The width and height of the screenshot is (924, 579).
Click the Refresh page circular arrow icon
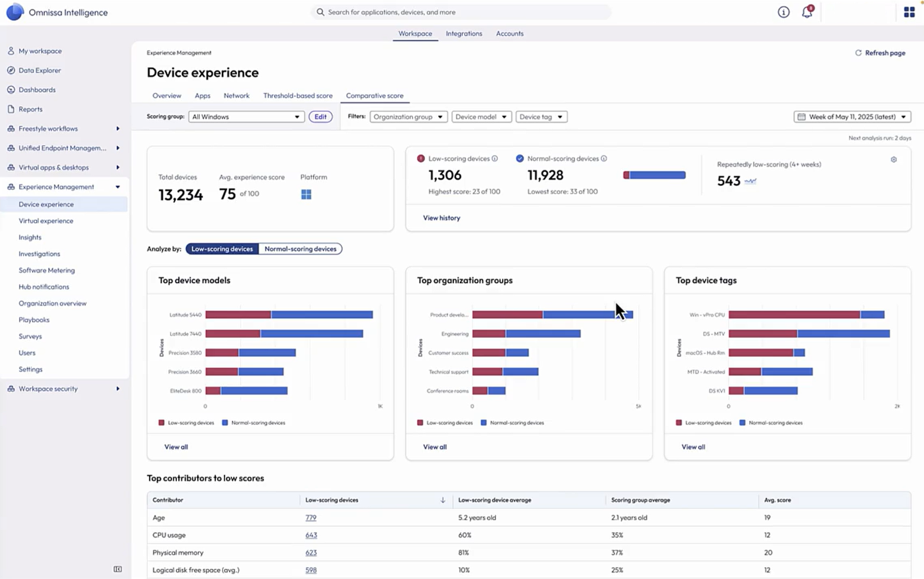click(858, 53)
